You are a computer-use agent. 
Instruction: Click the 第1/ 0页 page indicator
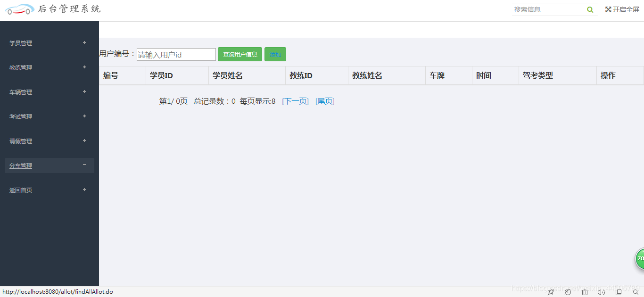(x=173, y=101)
